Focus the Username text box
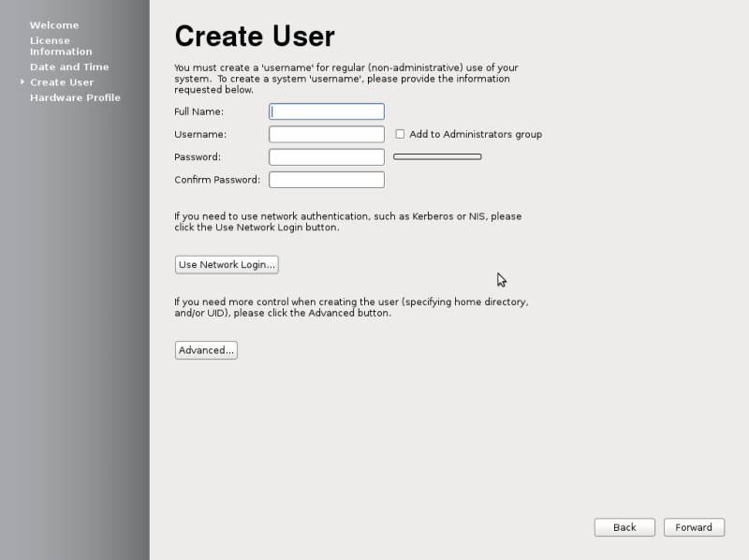The height and width of the screenshot is (560, 749). [326, 134]
